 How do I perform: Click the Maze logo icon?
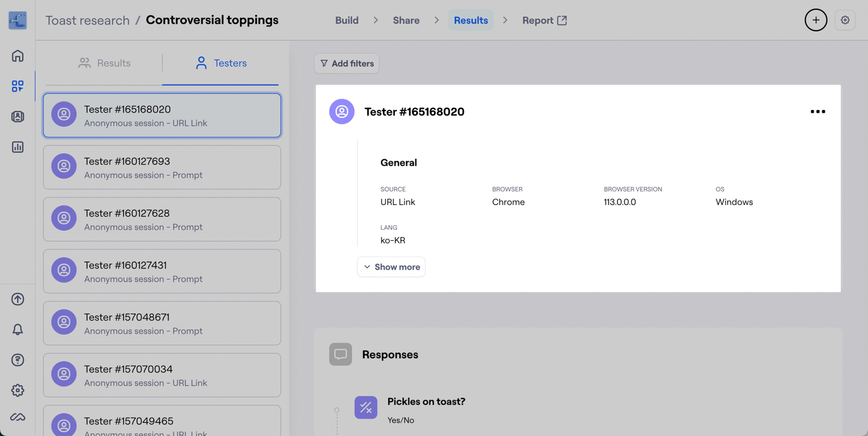click(x=17, y=20)
